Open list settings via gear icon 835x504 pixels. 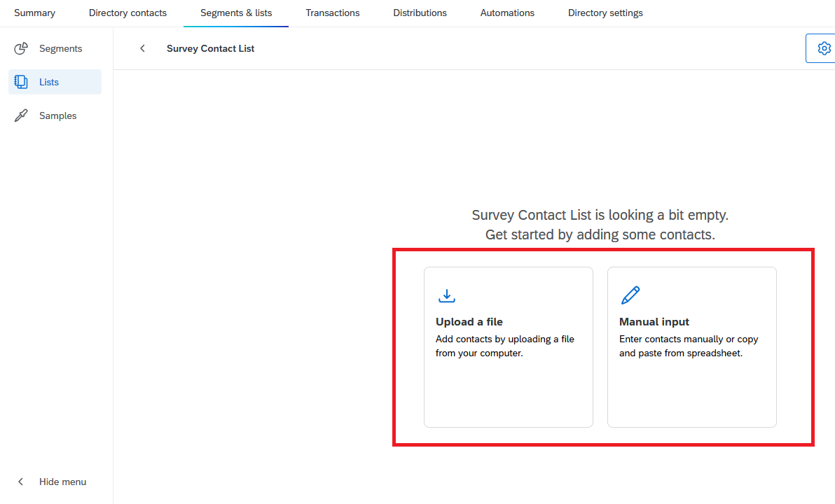[824, 48]
